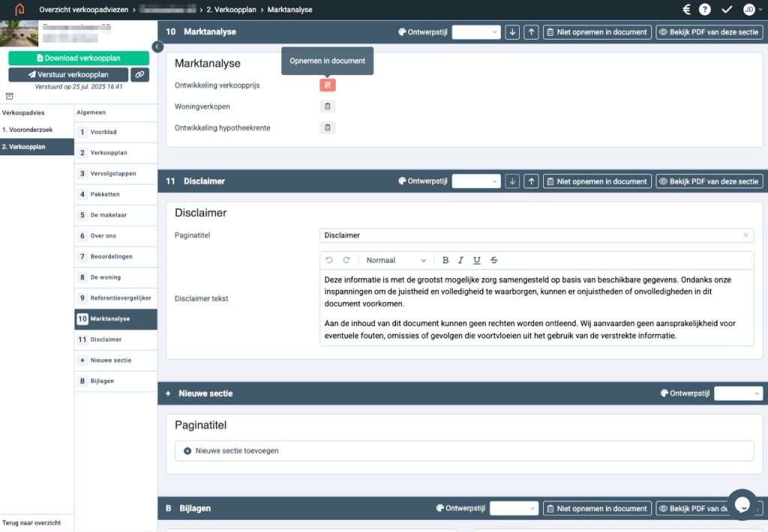Return via Terug naar overzicht
This screenshot has width=768, height=532.
tap(31, 523)
